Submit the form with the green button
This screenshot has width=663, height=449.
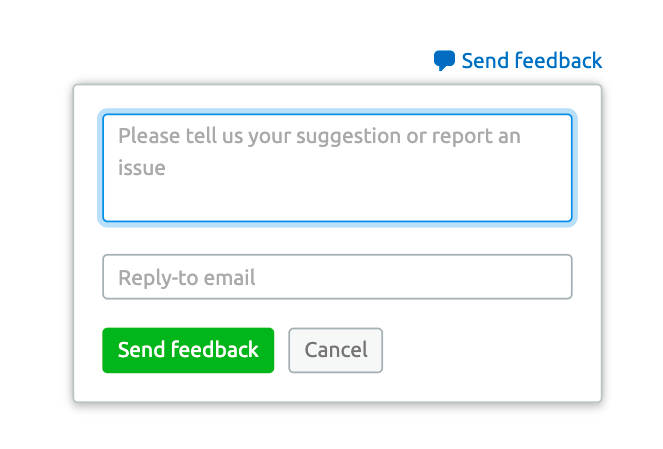(188, 350)
